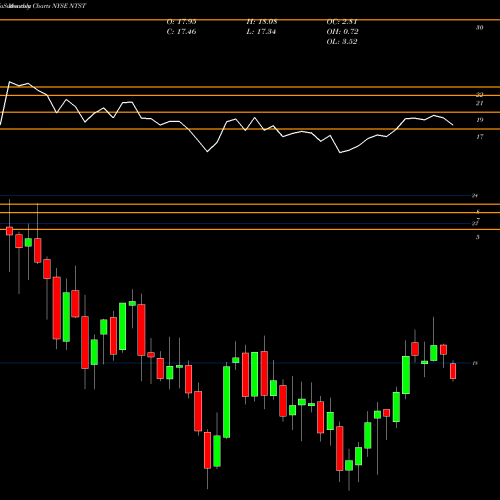Click the 'Charts NYSE NTST' title text

click(x=59, y=6)
